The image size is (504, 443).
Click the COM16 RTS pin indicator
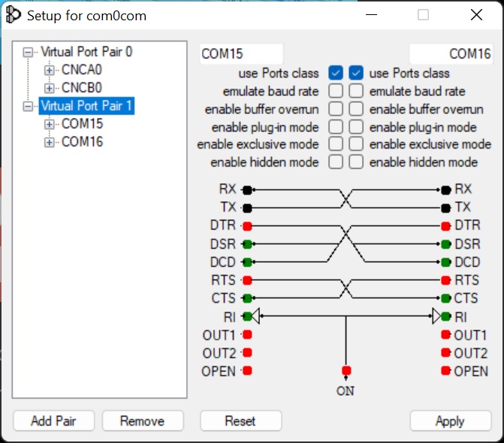446,280
